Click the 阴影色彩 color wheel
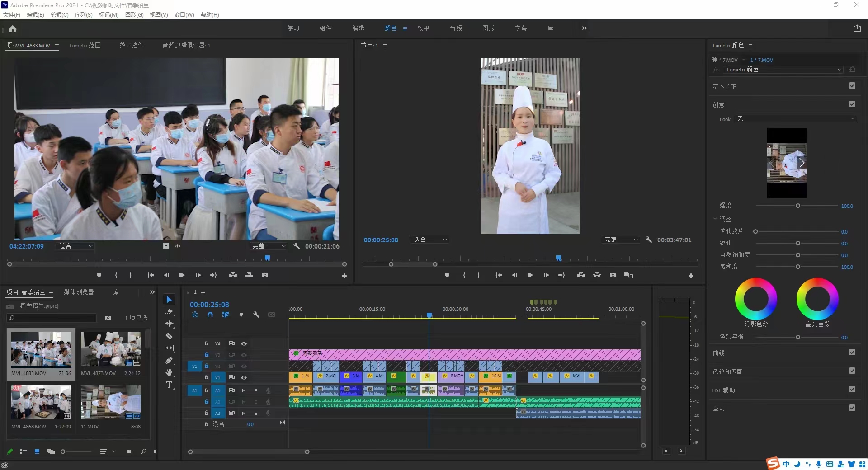This screenshot has width=868, height=470. point(755,299)
